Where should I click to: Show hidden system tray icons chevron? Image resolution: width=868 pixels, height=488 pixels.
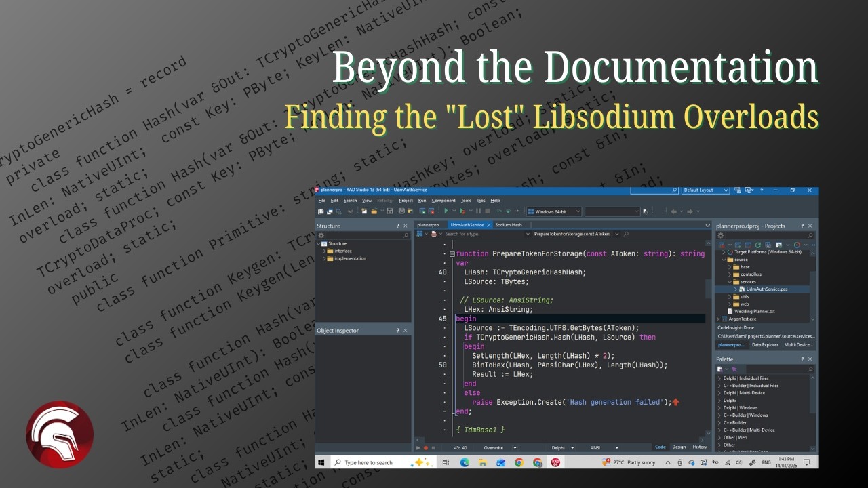pos(668,462)
